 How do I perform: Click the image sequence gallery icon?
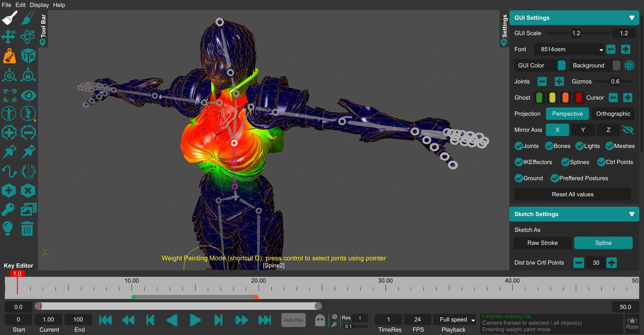[29, 209]
